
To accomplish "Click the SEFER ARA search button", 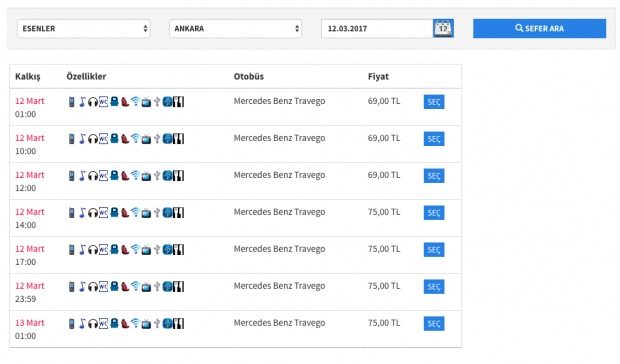I will click(x=539, y=28).
